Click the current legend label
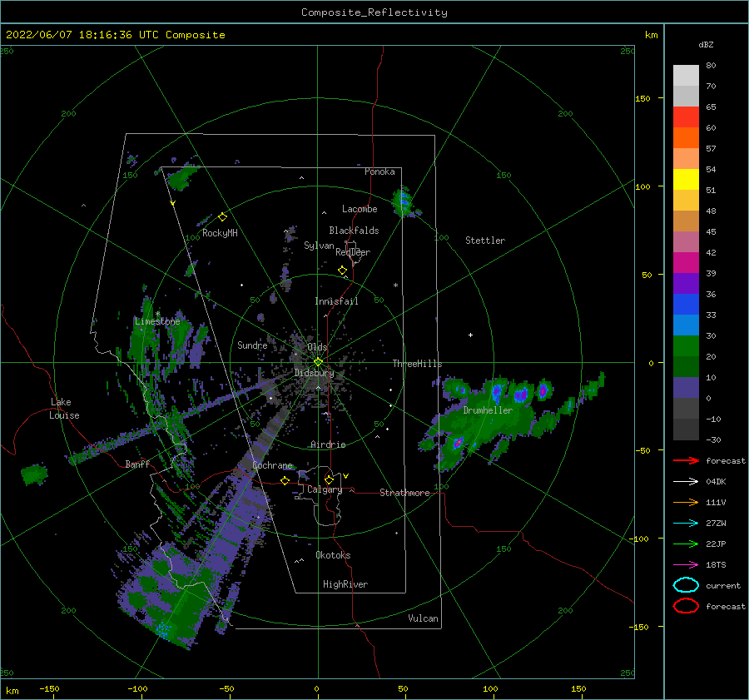This screenshot has width=749, height=700. coord(723,586)
